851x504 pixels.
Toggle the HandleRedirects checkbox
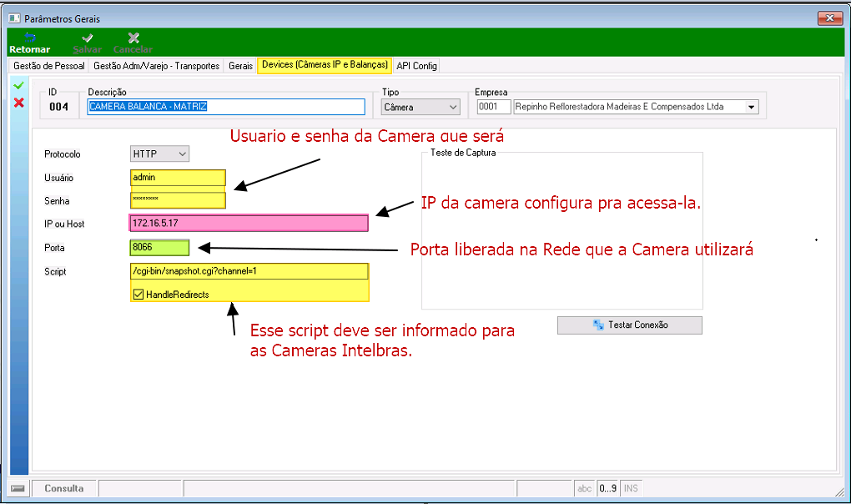coord(138,295)
